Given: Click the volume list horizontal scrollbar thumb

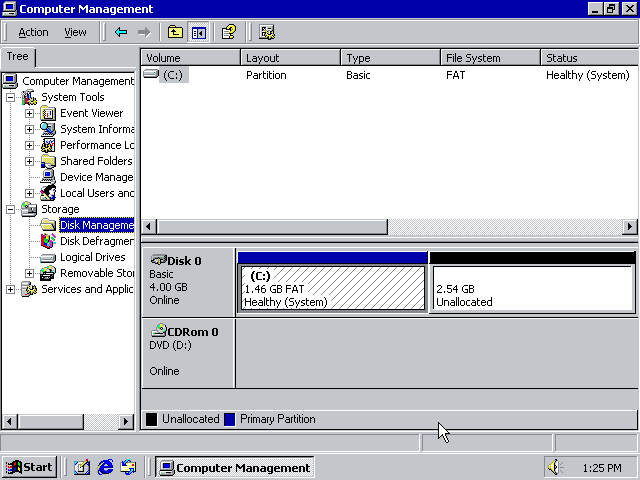Looking at the screenshot, I should click(x=272, y=227).
